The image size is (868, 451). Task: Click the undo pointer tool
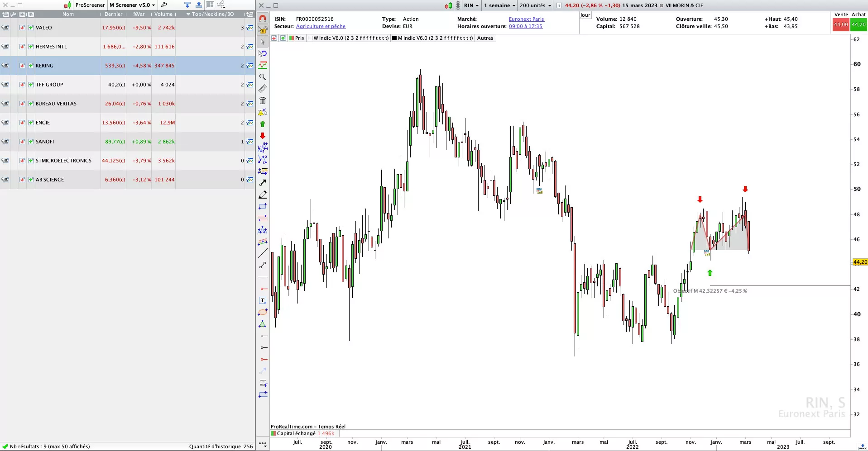click(263, 53)
